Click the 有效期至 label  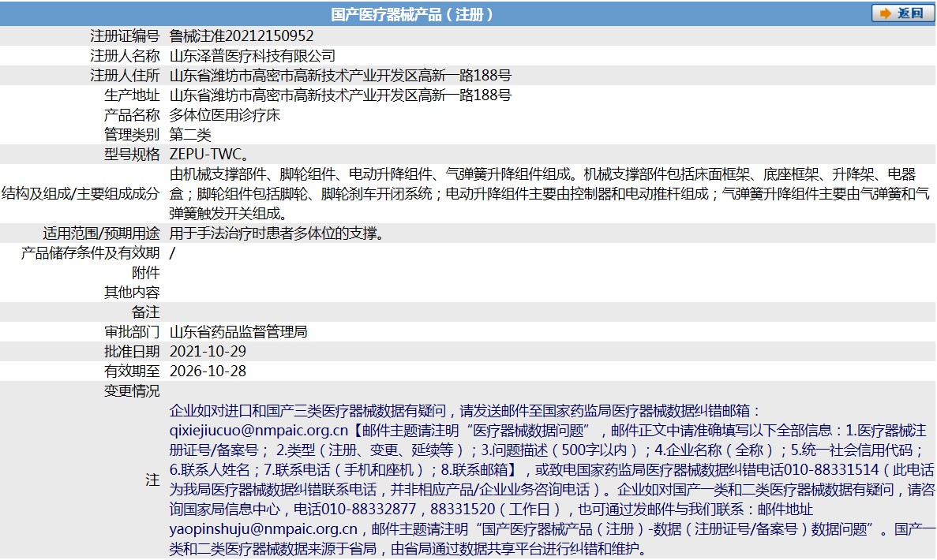132,371
